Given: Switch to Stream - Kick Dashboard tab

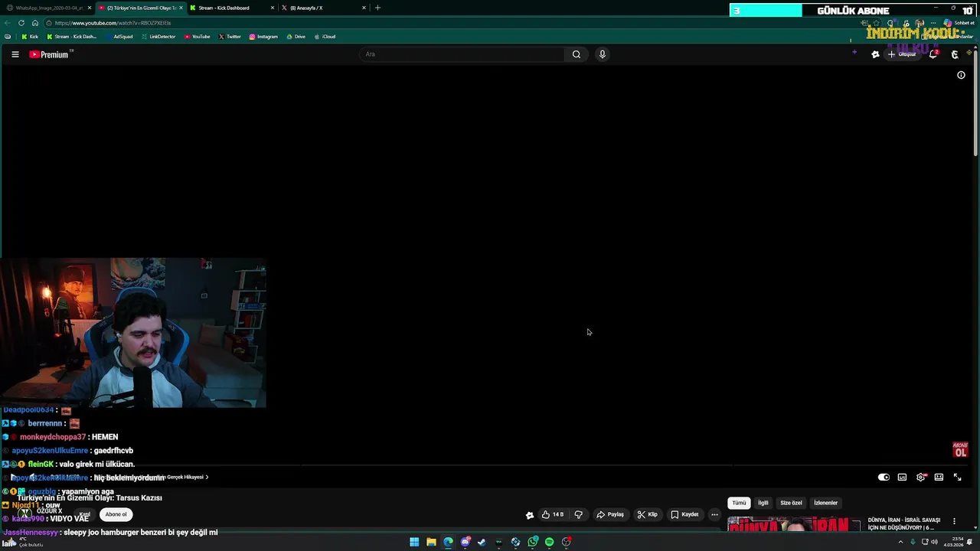Looking at the screenshot, I should coord(231,8).
